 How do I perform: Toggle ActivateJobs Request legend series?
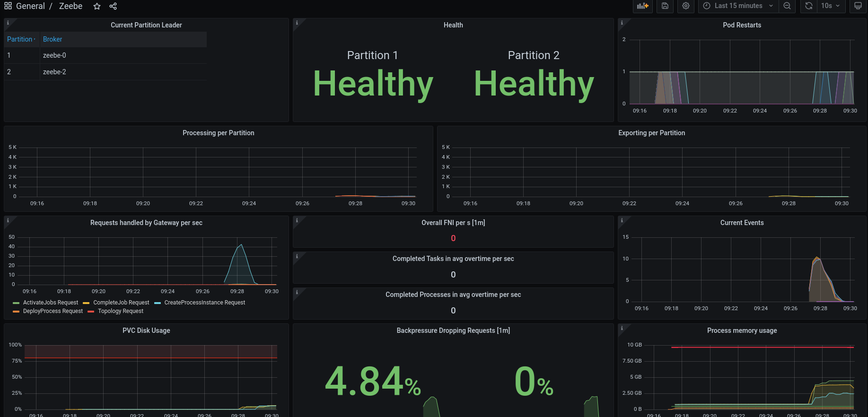pos(51,303)
